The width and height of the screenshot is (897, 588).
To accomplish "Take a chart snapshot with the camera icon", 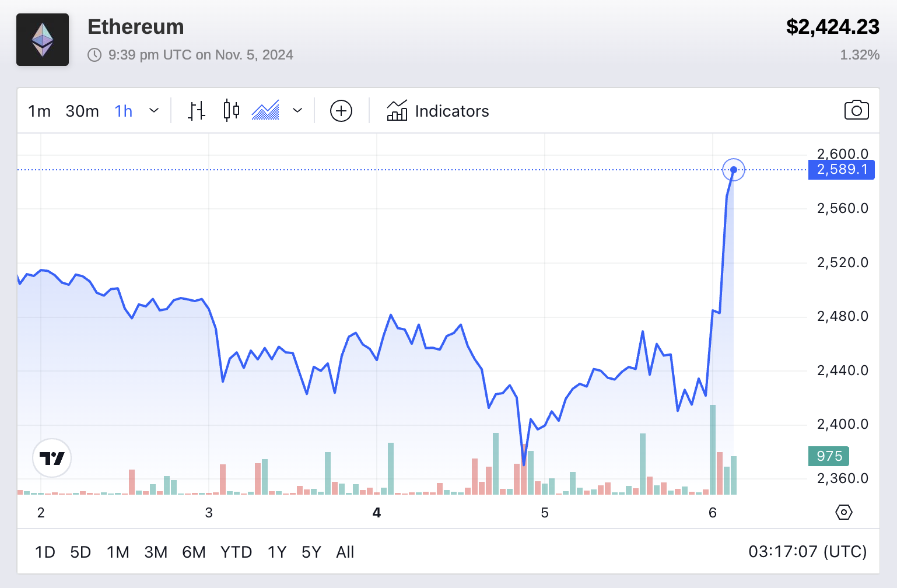I will 856,110.
